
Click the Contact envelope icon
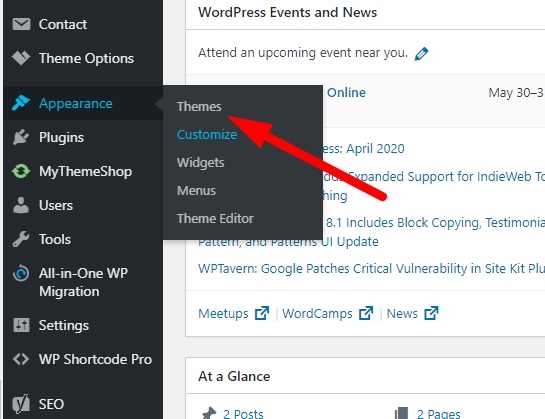tap(21, 24)
